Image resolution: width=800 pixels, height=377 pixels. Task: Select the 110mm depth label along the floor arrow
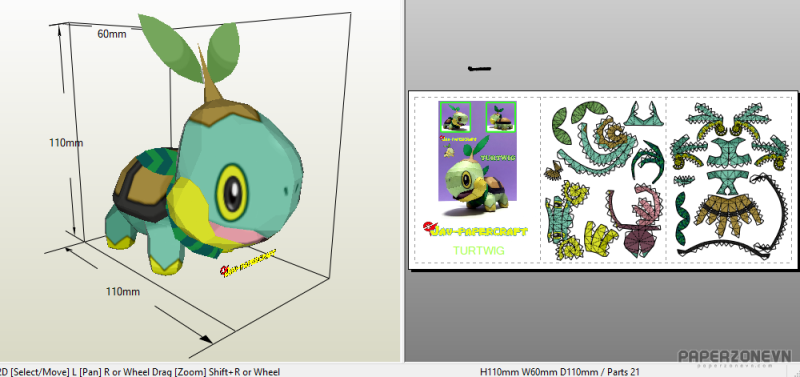(x=123, y=292)
